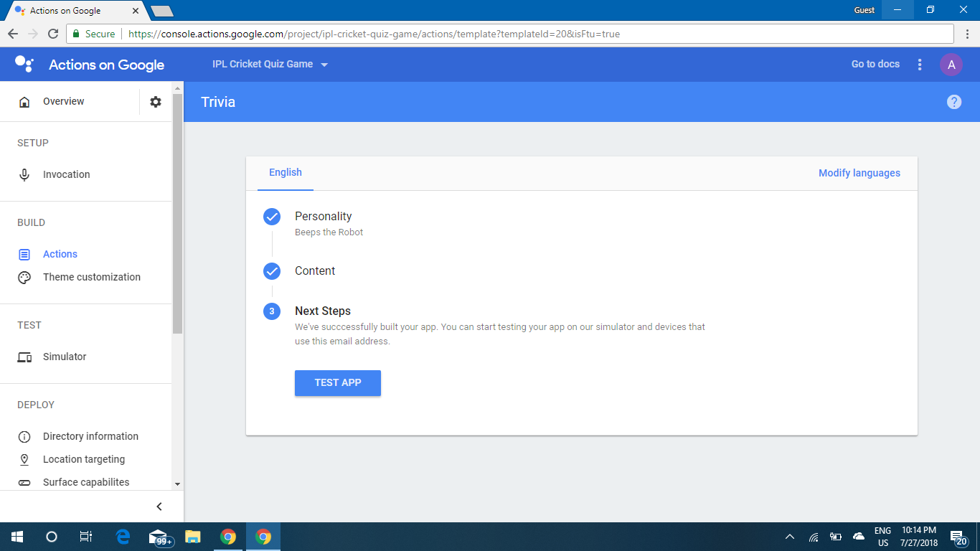
Task: Switch to the active Chrome taskbar window
Action: 263,537
